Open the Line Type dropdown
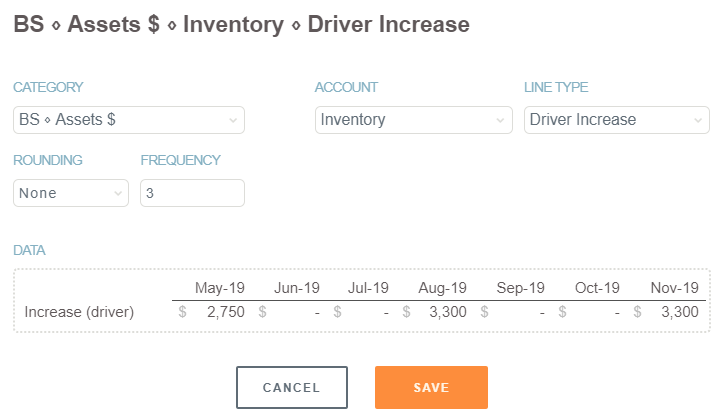Viewport: 719px width, 416px height. tap(616, 120)
